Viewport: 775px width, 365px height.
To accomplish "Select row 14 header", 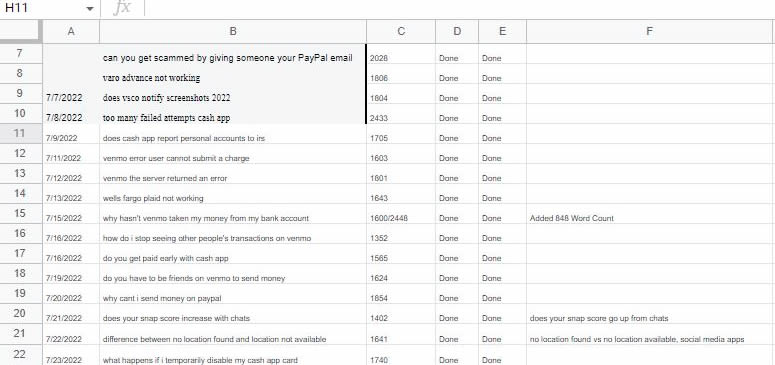I will click(20, 193).
